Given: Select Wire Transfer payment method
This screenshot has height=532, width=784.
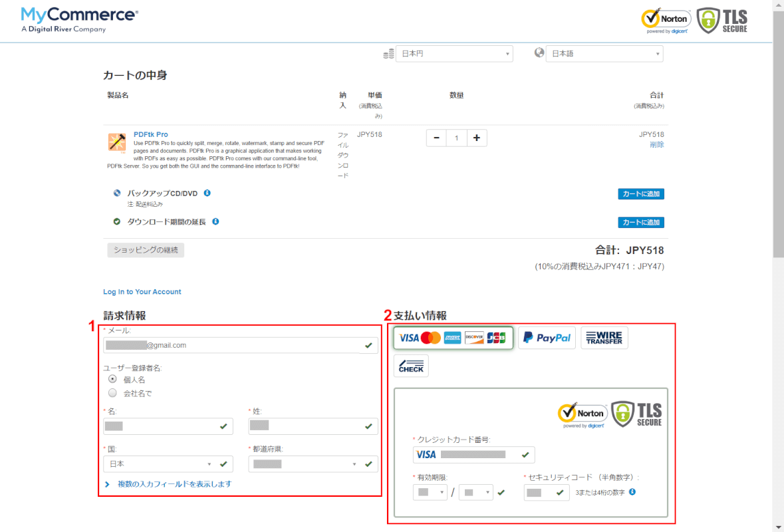Looking at the screenshot, I should [x=604, y=338].
